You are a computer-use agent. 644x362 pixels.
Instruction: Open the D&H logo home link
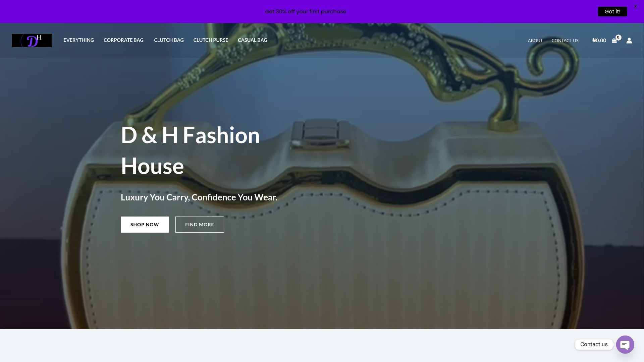pyautogui.click(x=32, y=41)
